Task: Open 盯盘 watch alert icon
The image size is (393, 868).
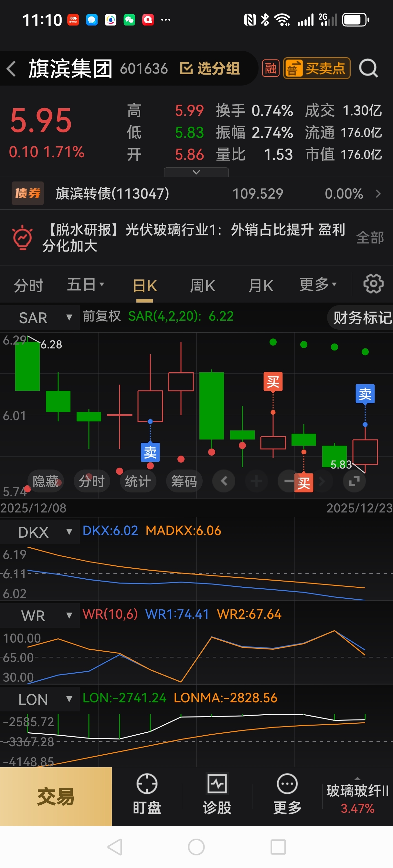Action: pyautogui.click(x=147, y=793)
